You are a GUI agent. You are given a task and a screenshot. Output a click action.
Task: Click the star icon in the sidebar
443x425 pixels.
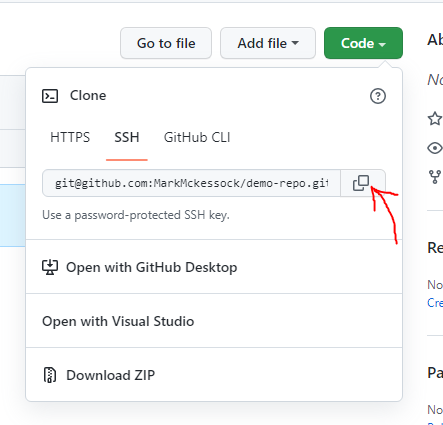click(x=435, y=119)
